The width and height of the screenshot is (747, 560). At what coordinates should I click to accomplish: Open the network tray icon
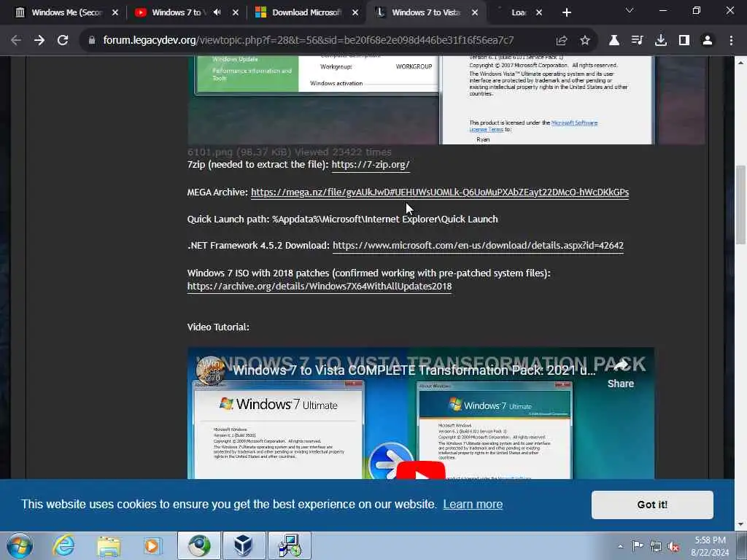tap(656, 546)
